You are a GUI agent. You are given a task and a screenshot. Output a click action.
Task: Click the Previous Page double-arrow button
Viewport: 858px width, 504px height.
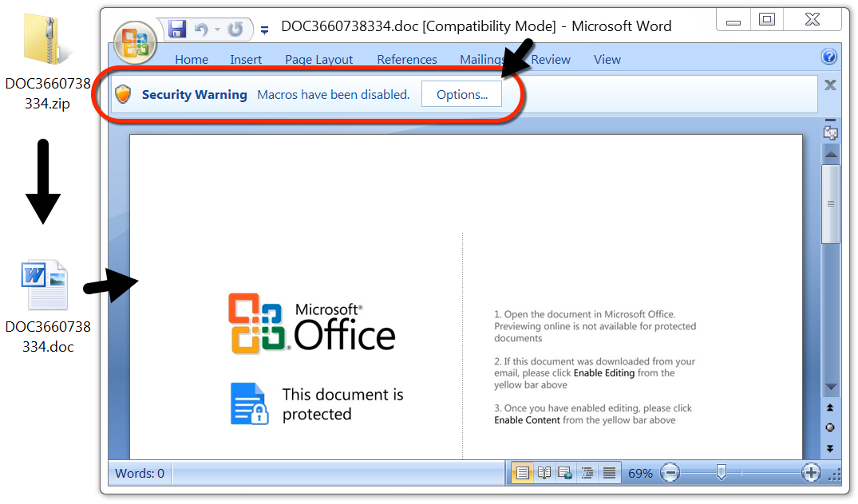pos(830,408)
